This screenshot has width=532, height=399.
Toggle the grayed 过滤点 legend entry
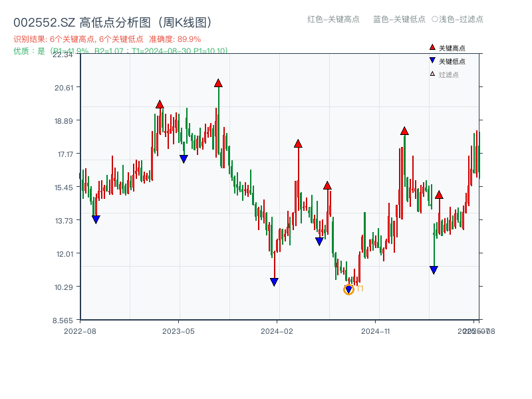pos(448,73)
